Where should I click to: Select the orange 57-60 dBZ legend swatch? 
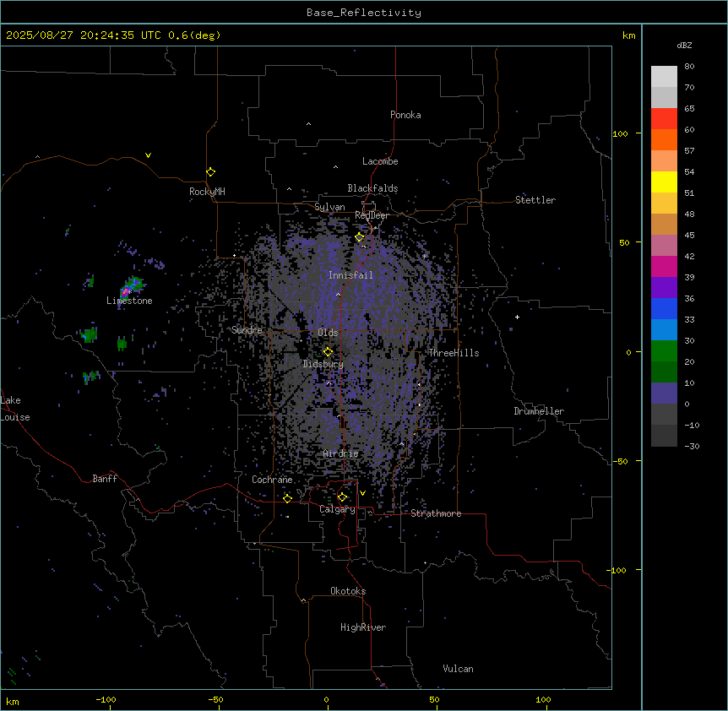(664, 139)
